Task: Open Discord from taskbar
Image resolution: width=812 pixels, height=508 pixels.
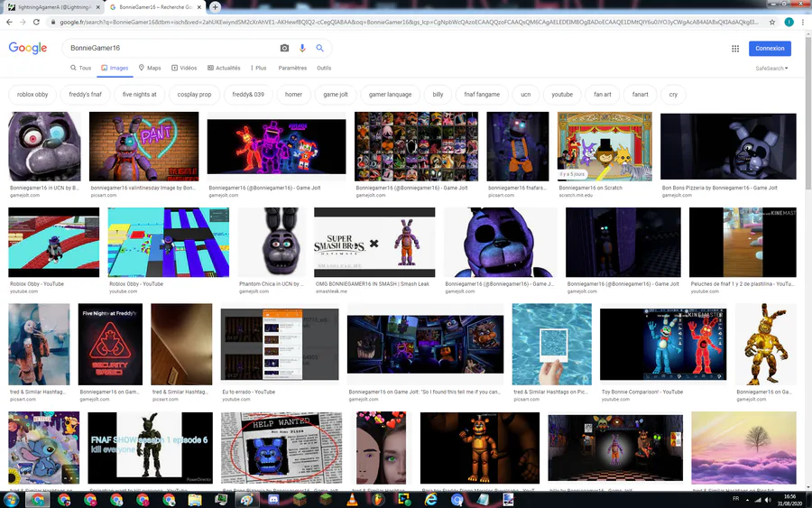Action: pyautogui.click(x=273, y=500)
